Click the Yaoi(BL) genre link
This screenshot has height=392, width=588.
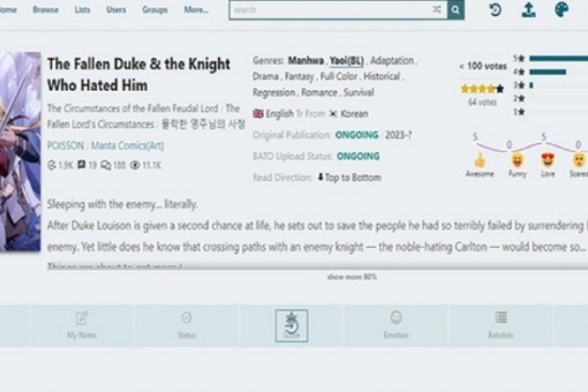click(x=345, y=60)
